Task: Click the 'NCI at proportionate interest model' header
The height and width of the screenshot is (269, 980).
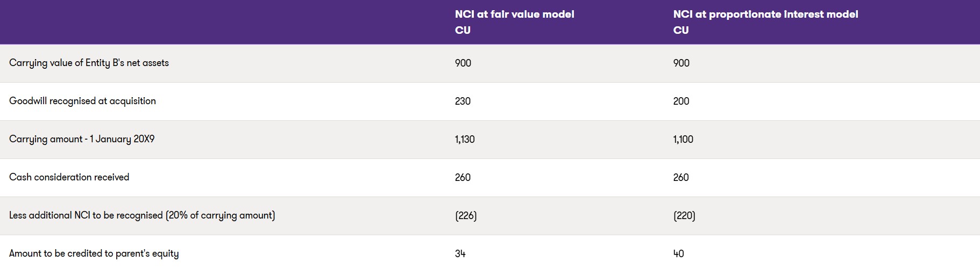Action: [765, 14]
